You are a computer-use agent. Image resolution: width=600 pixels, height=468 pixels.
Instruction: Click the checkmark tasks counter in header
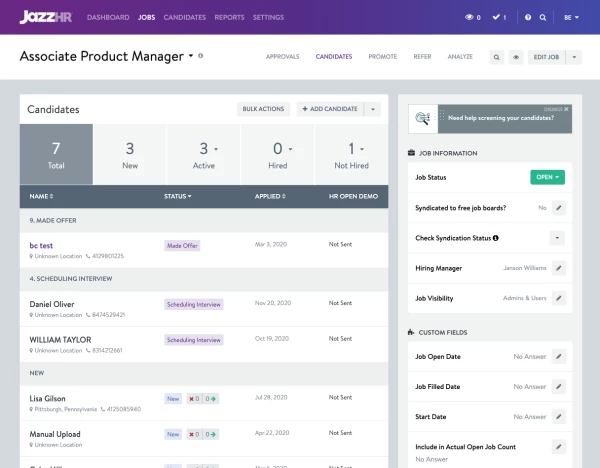(499, 18)
